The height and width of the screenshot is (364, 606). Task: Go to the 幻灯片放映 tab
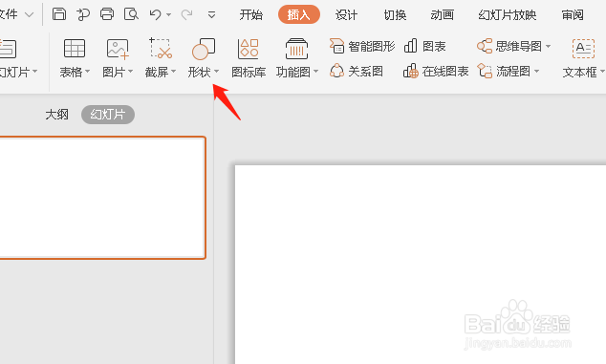507,14
